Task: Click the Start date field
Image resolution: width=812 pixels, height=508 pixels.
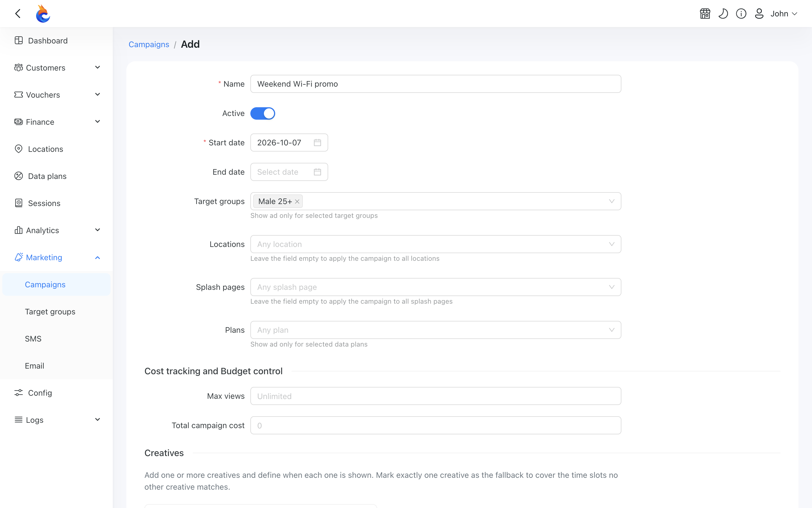Action: 289,143
